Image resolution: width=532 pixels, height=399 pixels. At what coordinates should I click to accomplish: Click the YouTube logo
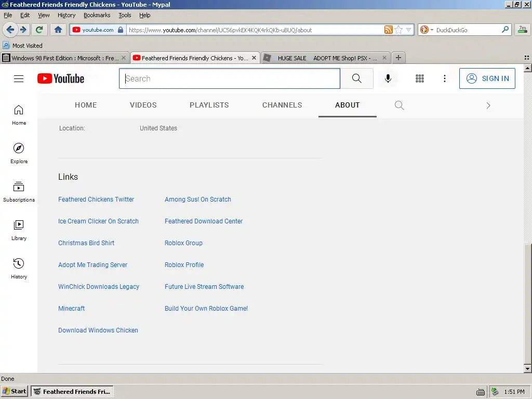pyautogui.click(x=61, y=79)
